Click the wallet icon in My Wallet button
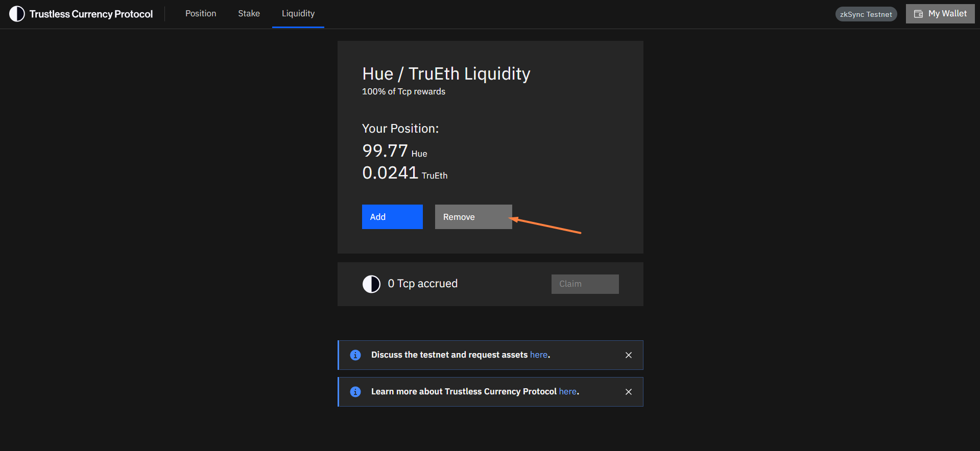This screenshot has width=980, height=451. point(918,14)
